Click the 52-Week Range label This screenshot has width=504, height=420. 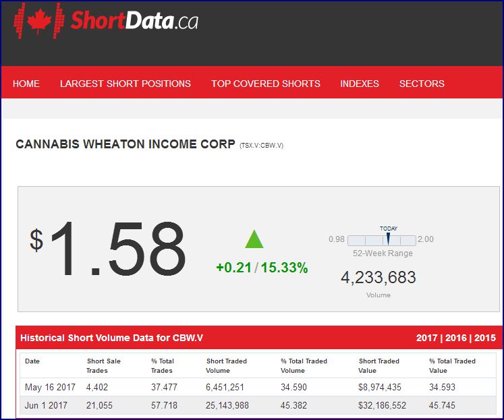coord(383,253)
